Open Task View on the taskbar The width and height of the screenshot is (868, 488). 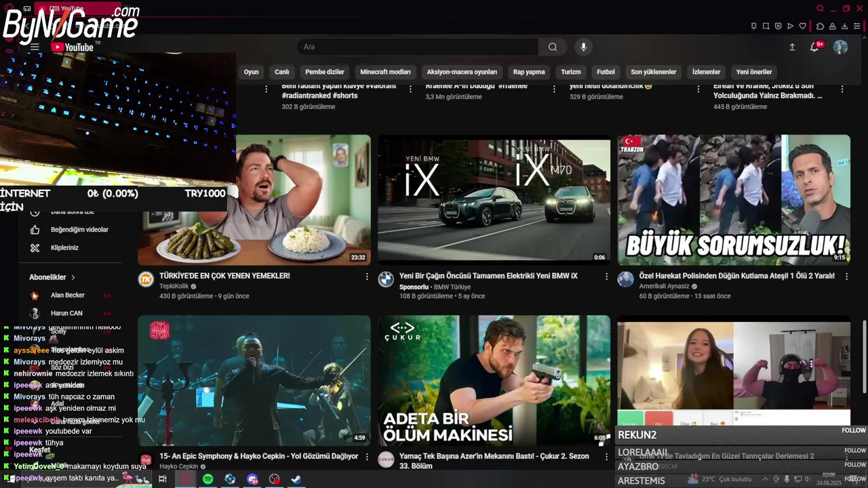(163, 479)
